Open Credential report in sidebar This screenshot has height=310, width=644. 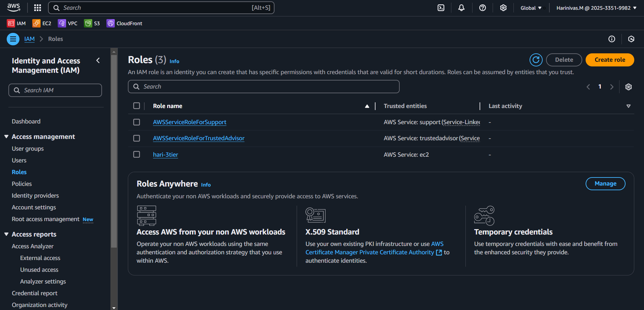point(35,293)
